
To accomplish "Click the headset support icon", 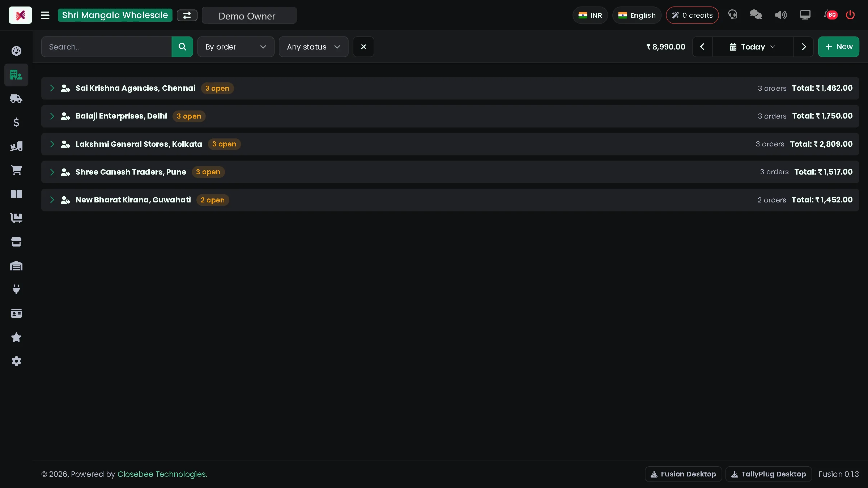I will point(732,15).
